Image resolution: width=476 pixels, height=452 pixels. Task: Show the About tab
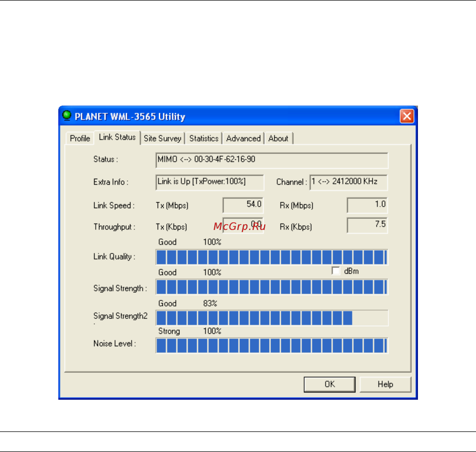tap(278, 138)
